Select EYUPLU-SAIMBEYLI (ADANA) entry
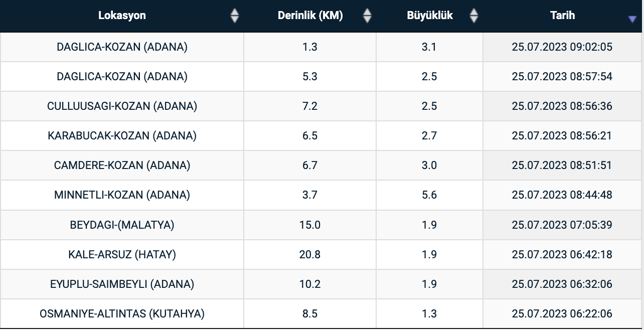Screen dimensions: 644x330 pyautogui.click(x=122, y=284)
